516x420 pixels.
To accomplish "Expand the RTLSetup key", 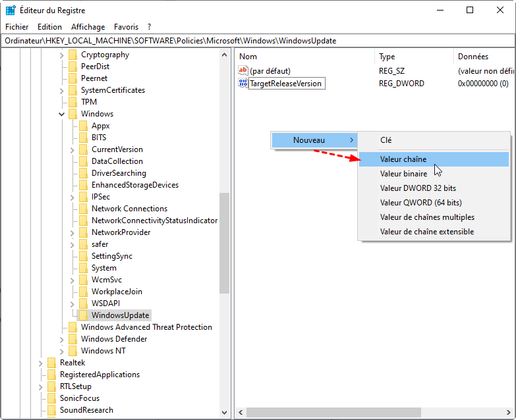I will (40, 387).
